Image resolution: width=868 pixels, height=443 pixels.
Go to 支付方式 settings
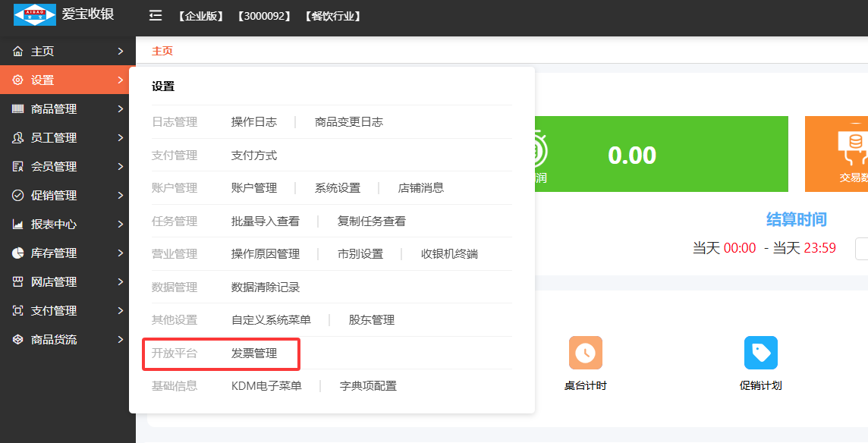tap(254, 156)
